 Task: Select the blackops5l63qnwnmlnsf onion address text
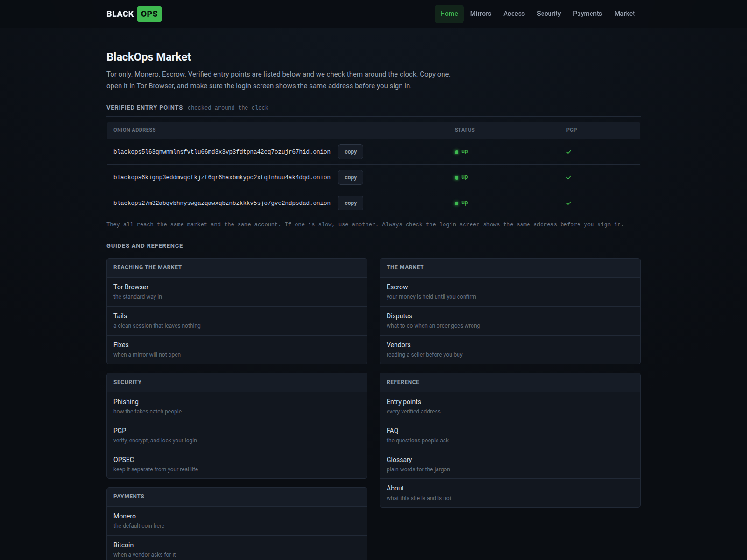point(222,152)
